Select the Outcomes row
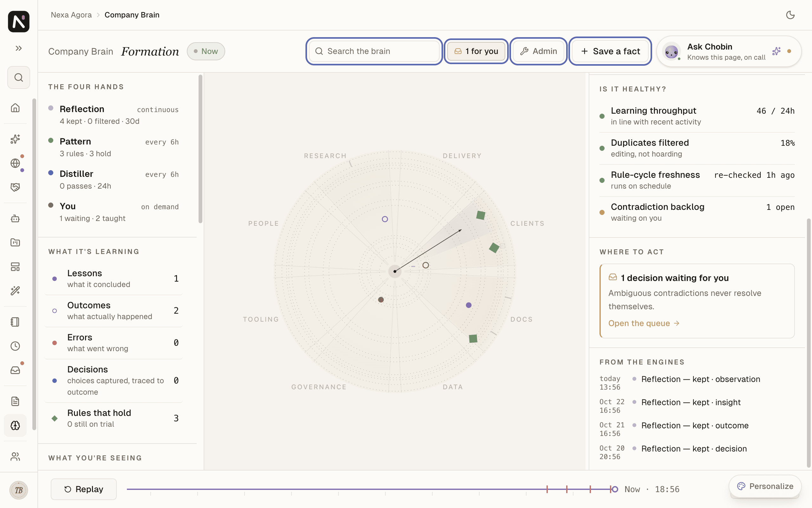Image resolution: width=812 pixels, height=508 pixels. point(114,311)
